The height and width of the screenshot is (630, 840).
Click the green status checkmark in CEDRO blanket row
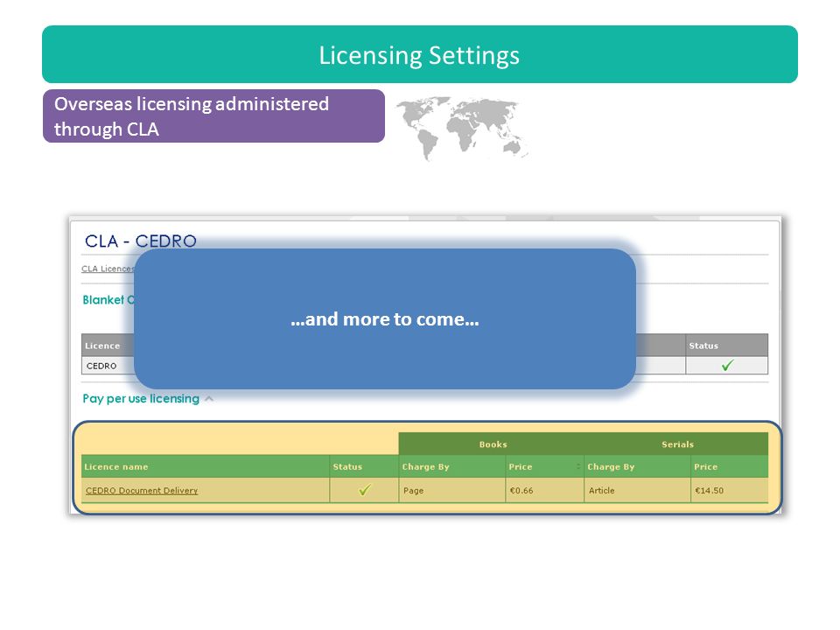(727, 366)
